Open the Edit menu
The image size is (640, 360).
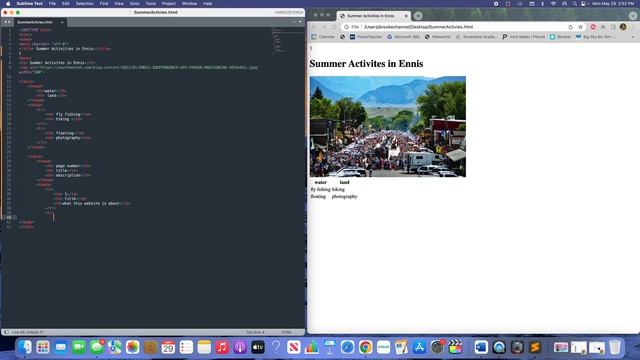(66, 4)
